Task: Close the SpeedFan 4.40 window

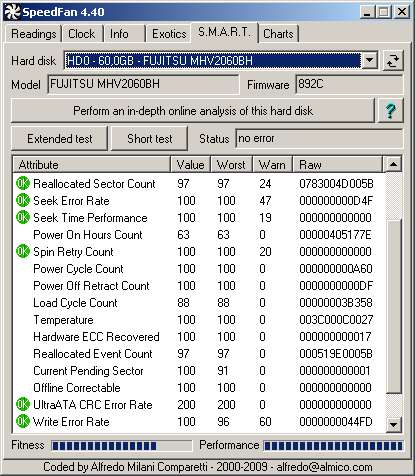Action: 402,12
